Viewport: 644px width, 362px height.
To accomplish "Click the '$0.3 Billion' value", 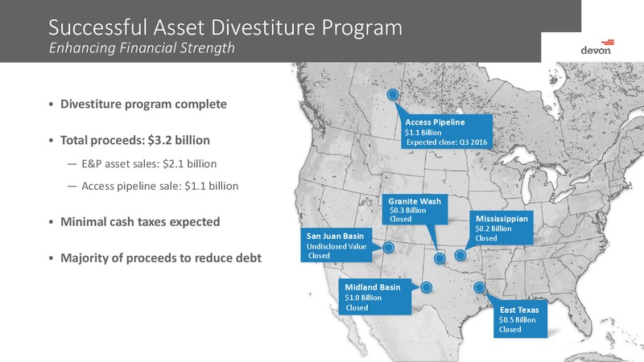I will point(408,210).
